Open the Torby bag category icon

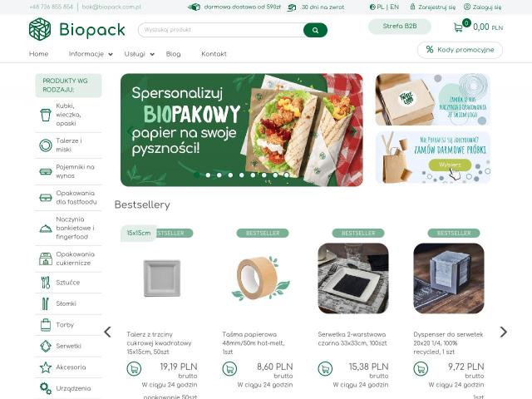coord(46,325)
